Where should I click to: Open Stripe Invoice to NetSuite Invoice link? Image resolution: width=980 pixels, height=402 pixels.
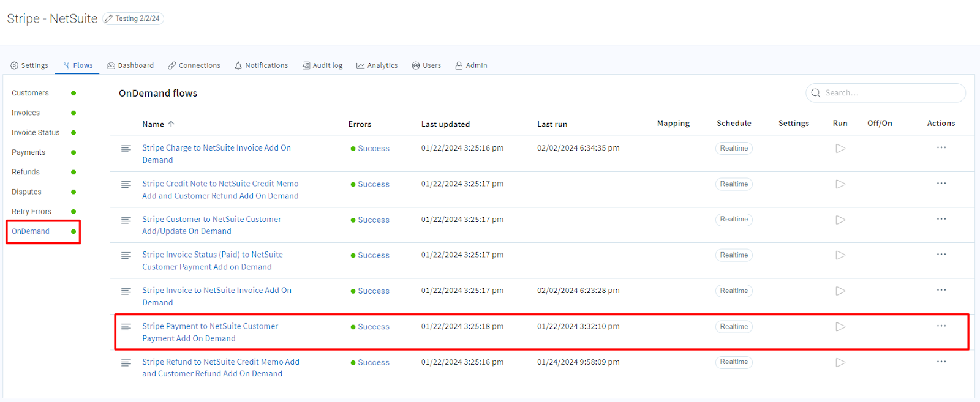click(x=217, y=297)
